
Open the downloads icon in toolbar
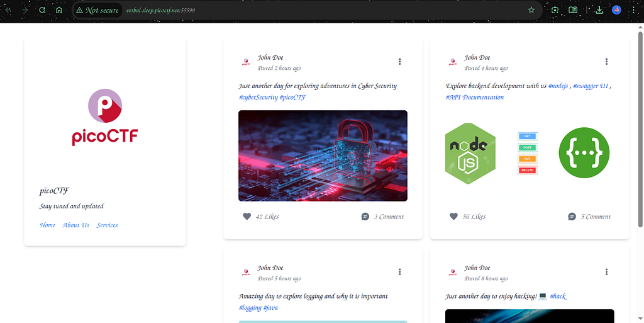599,10
